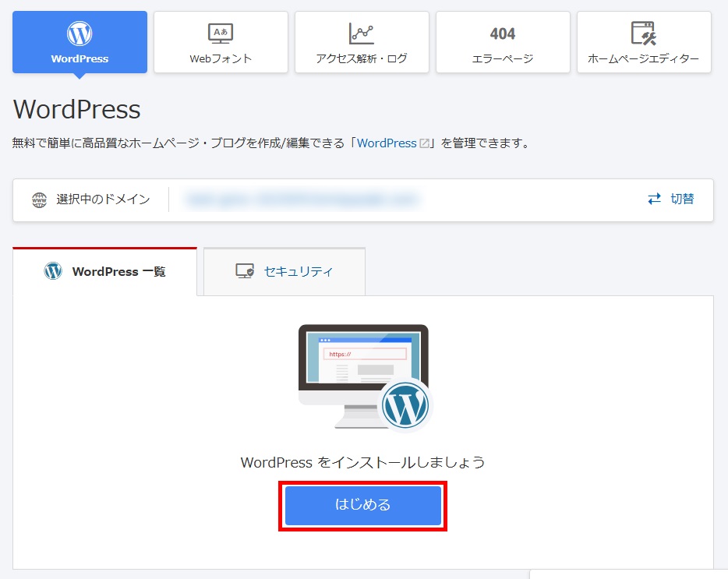
Task: Click the 切替 domain switch link
Action: pyautogui.click(x=671, y=199)
